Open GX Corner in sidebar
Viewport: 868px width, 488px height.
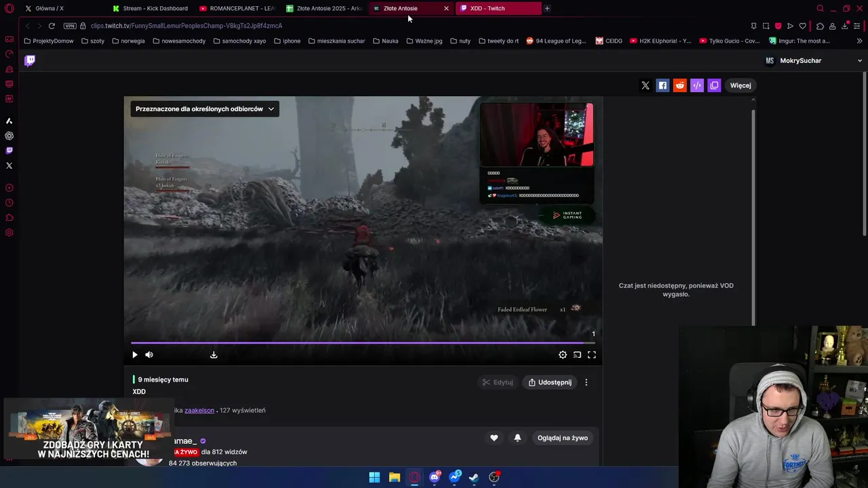9,39
